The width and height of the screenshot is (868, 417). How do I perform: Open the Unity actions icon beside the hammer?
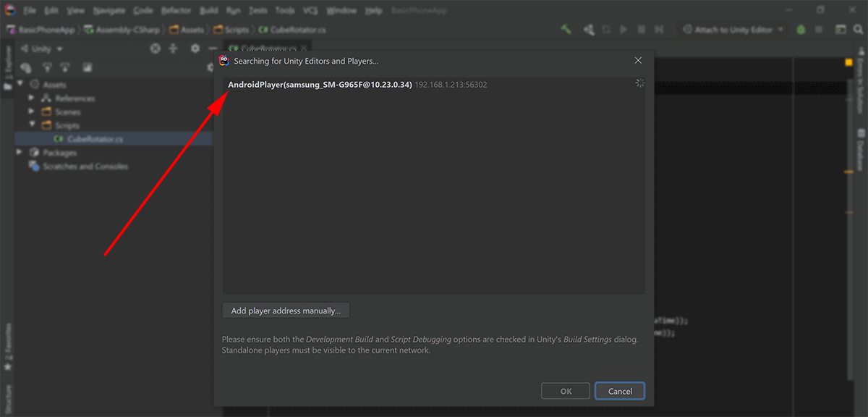coord(588,30)
